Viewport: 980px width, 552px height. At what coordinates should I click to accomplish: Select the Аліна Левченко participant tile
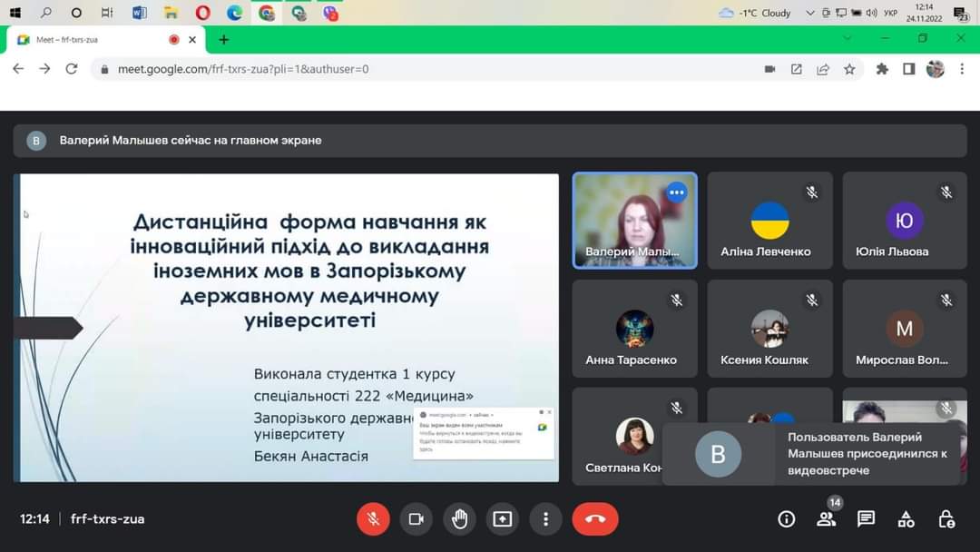coord(769,221)
